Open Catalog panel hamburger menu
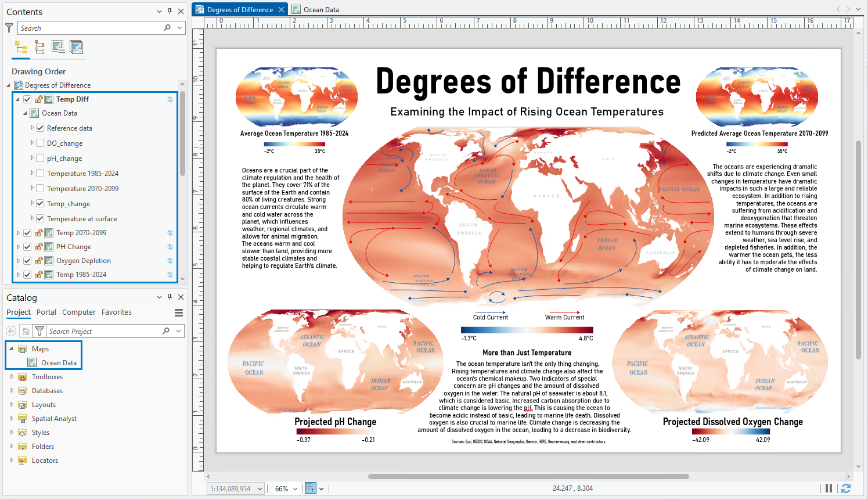 [179, 312]
